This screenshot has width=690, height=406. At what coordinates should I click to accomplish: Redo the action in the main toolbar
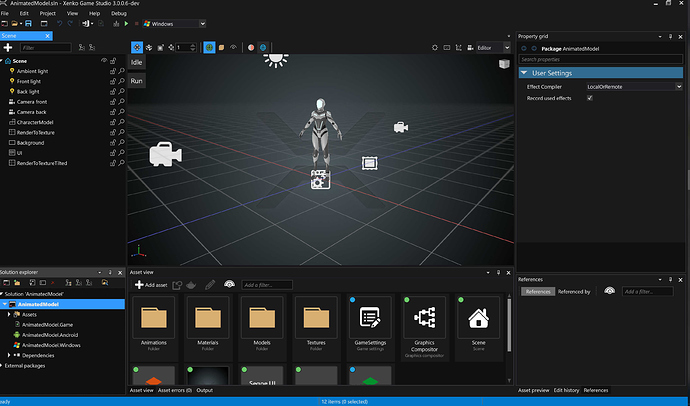[70, 23]
